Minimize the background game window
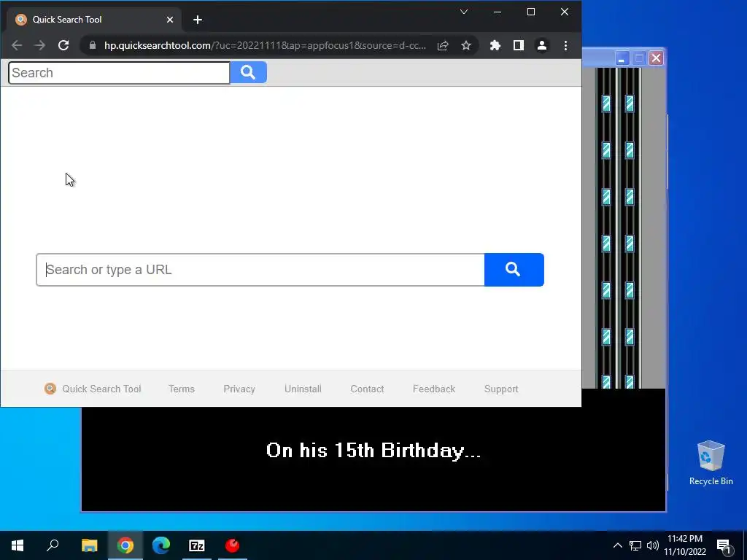The width and height of the screenshot is (747, 560). tap(622, 58)
